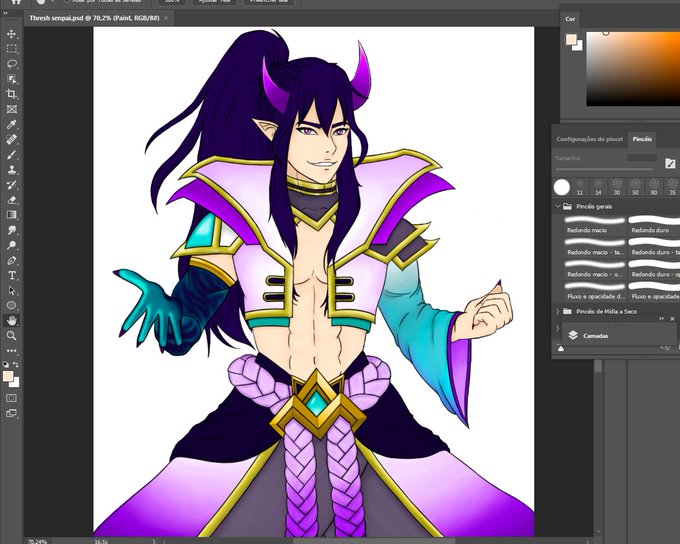Select the Brush tool
This screenshot has width=680, height=544.
[12, 154]
